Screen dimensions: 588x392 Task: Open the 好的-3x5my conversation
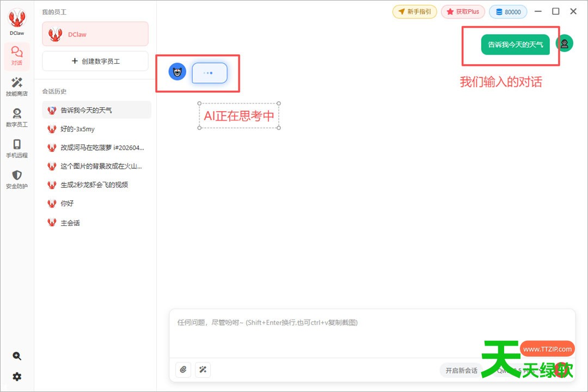point(97,128)
